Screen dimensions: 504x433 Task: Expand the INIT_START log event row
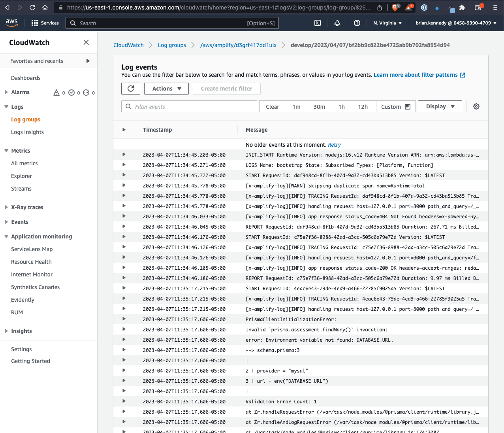(x=124, y=155)
